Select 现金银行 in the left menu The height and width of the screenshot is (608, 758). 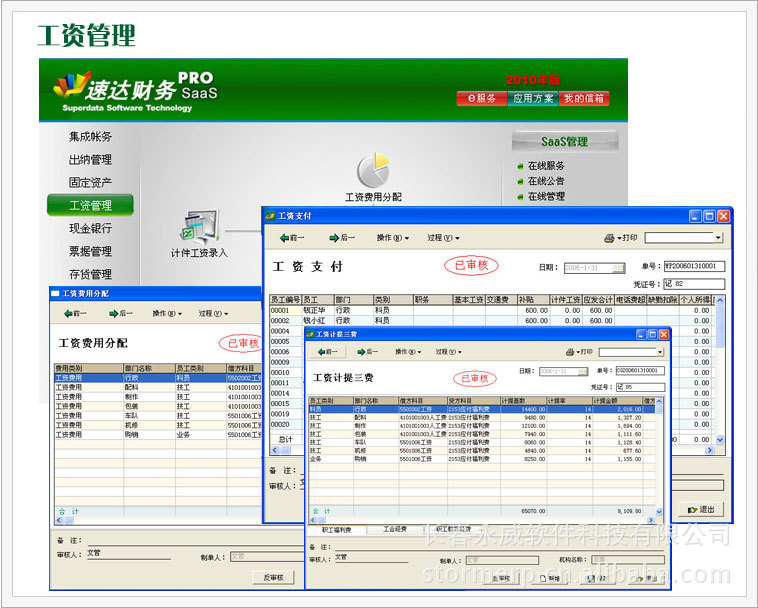click(x=90, y=228)
